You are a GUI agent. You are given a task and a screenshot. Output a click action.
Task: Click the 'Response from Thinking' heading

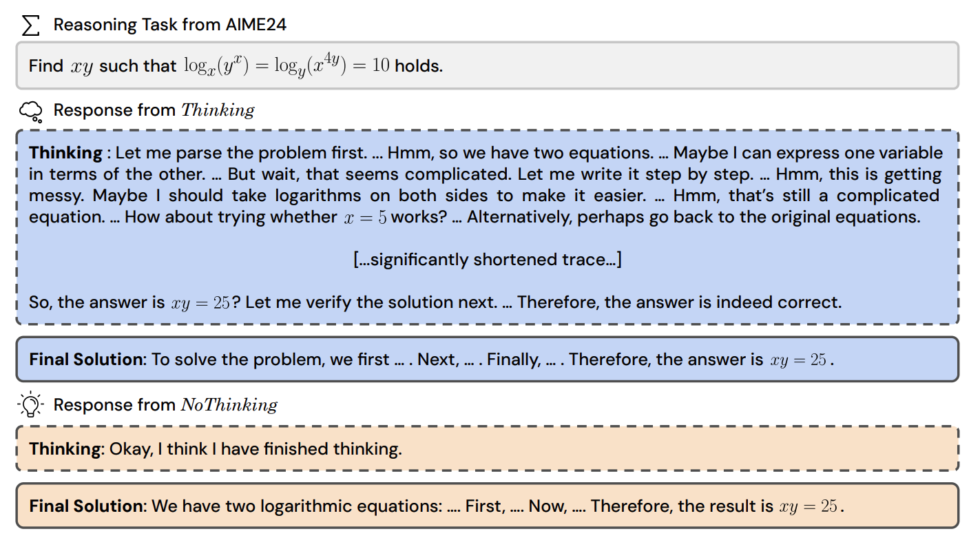[154, 110]
